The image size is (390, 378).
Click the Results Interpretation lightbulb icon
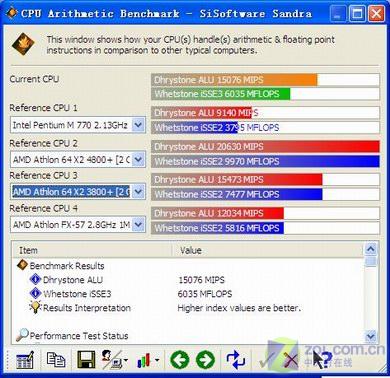pyautogui.click(x=35, y=307)
